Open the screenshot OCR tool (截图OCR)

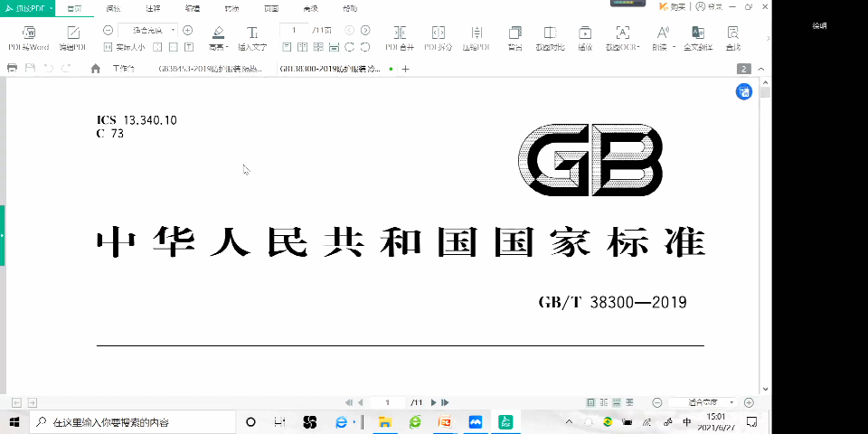click(x=623, y=38)
